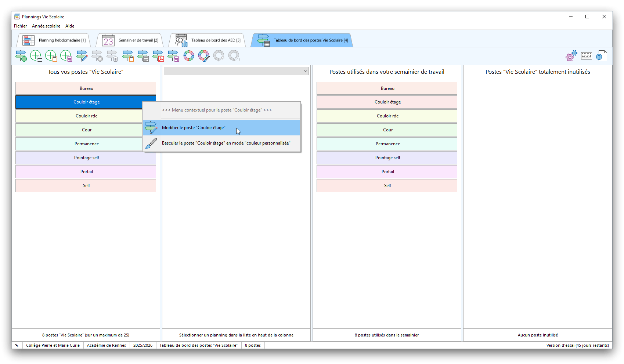Switch to Tableau de bord des AED tab
The height and width of the screenshot is (364, 624).
[208, 40]
